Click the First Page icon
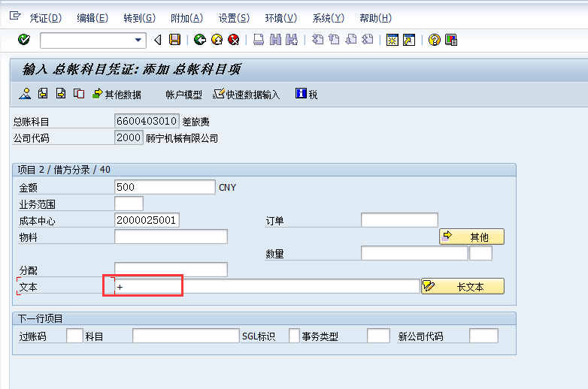588x389 pixels. point(317,39)
